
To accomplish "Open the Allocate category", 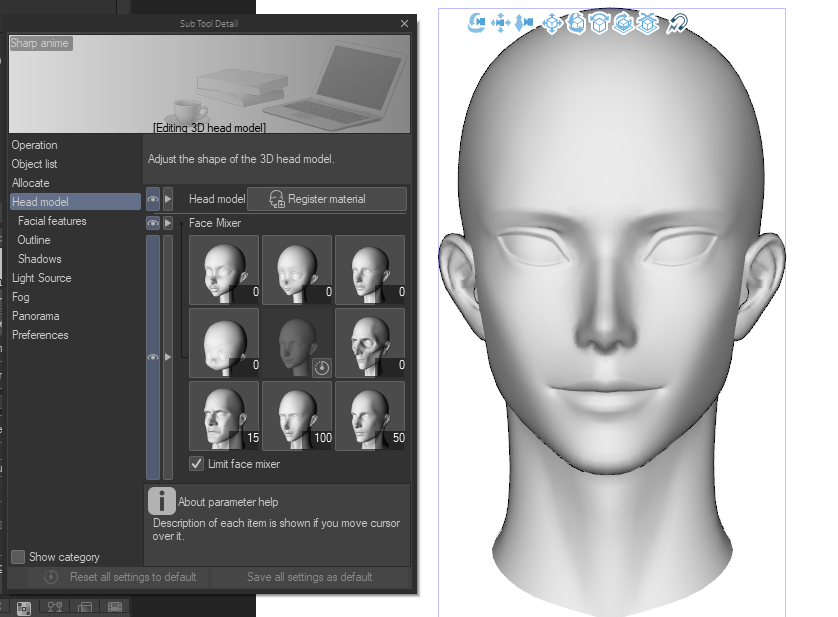I will (x=75, y=183).
